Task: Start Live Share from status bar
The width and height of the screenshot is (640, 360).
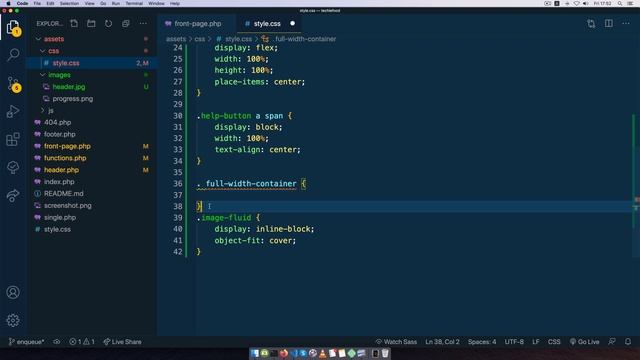Action: 122,342
